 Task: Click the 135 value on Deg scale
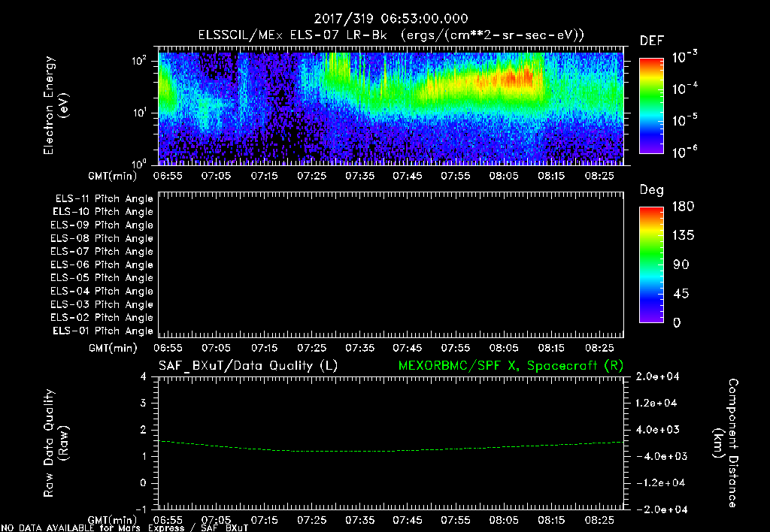point(683,236)
